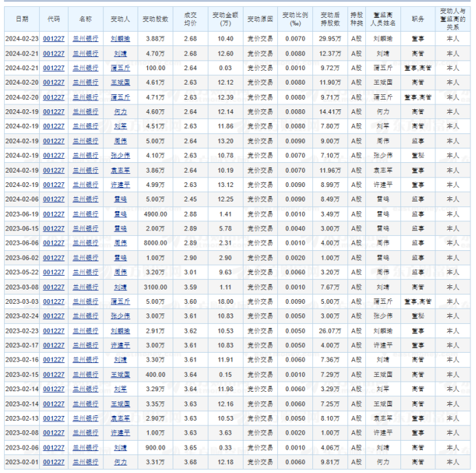The height and width of the screenshot is (473, 476).
Task: Click the 代码 column header
Action: (54, 19)
